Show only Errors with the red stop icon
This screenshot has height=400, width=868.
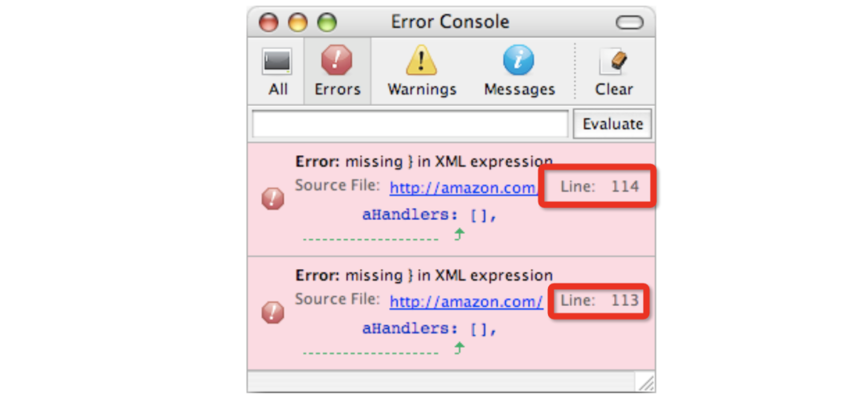pos(337,59)
